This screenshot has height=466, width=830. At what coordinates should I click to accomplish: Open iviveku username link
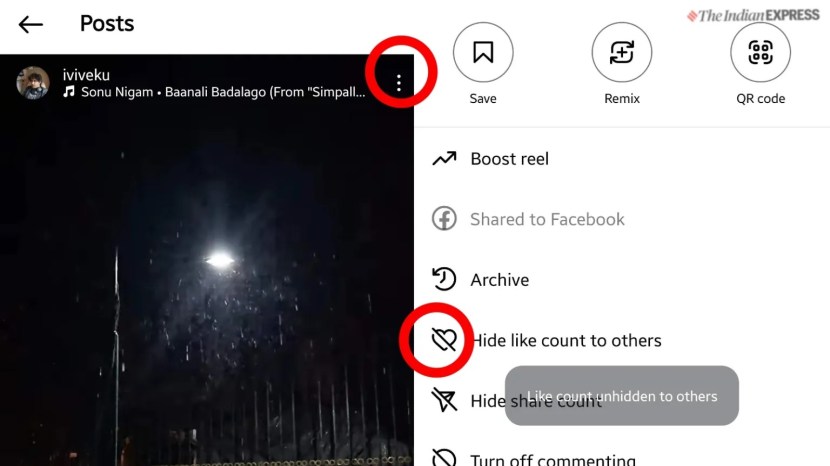86,75
